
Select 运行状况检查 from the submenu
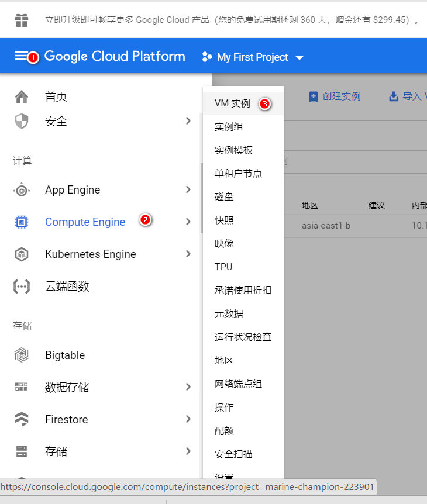click(x=243, y=337)
